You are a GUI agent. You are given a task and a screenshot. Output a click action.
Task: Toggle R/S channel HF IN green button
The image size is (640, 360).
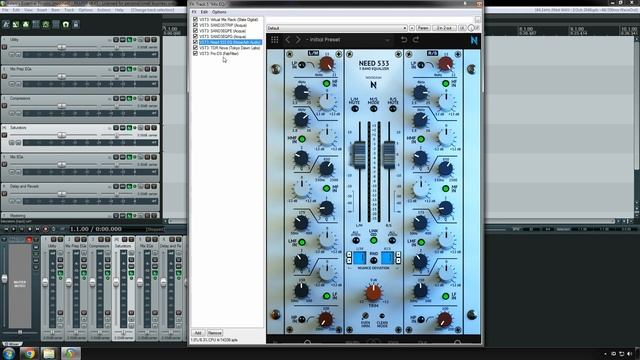click(445, 83)
